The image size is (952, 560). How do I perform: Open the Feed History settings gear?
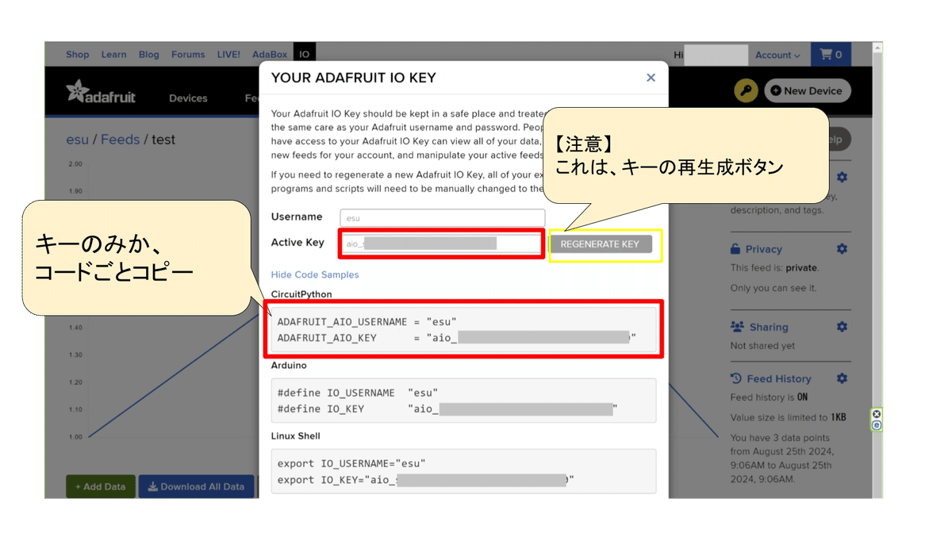(x=842, y=378)
